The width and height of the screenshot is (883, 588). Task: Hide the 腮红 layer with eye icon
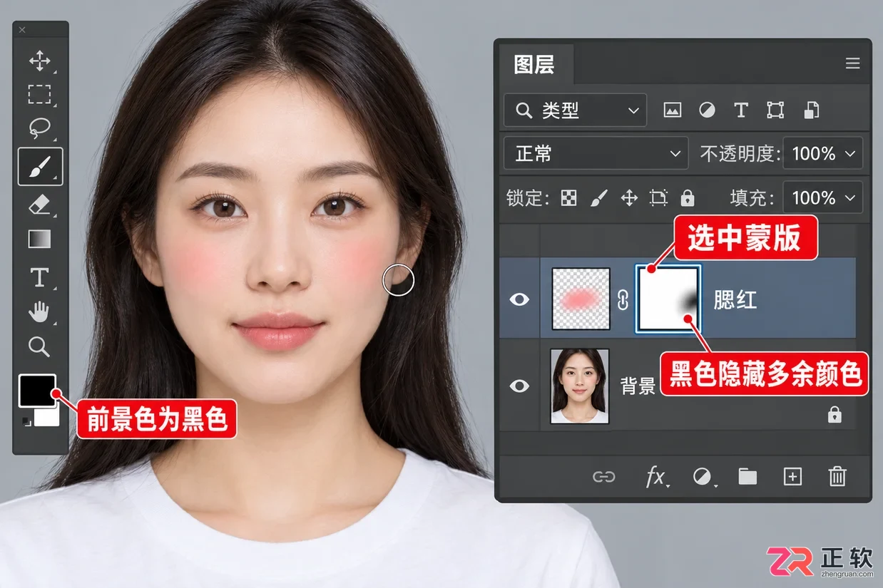pos(519,299)
